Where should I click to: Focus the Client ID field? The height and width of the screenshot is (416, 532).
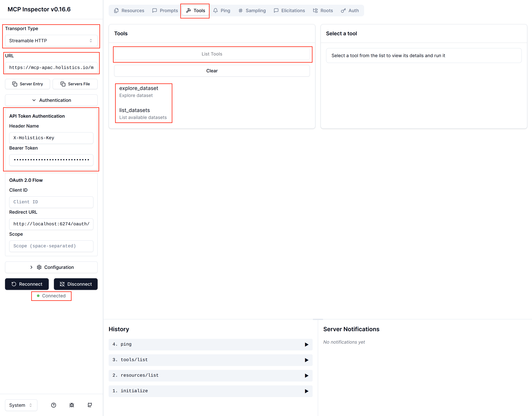(51, 202)
